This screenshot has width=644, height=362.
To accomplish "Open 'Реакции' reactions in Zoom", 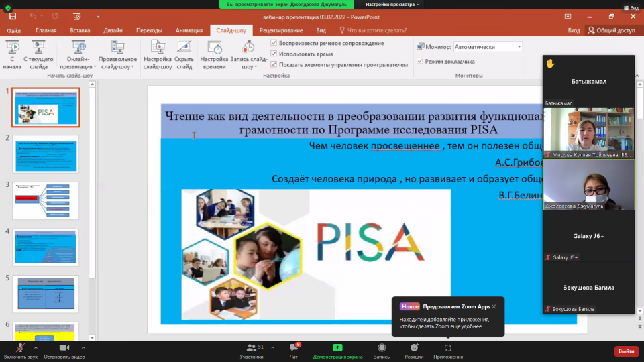I will tap(414, 351).
